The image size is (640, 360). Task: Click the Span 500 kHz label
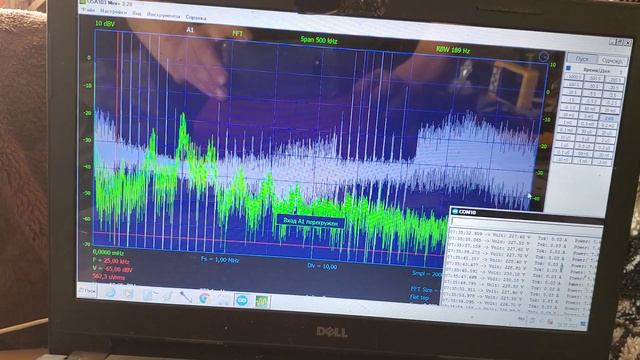pos(319,40)
